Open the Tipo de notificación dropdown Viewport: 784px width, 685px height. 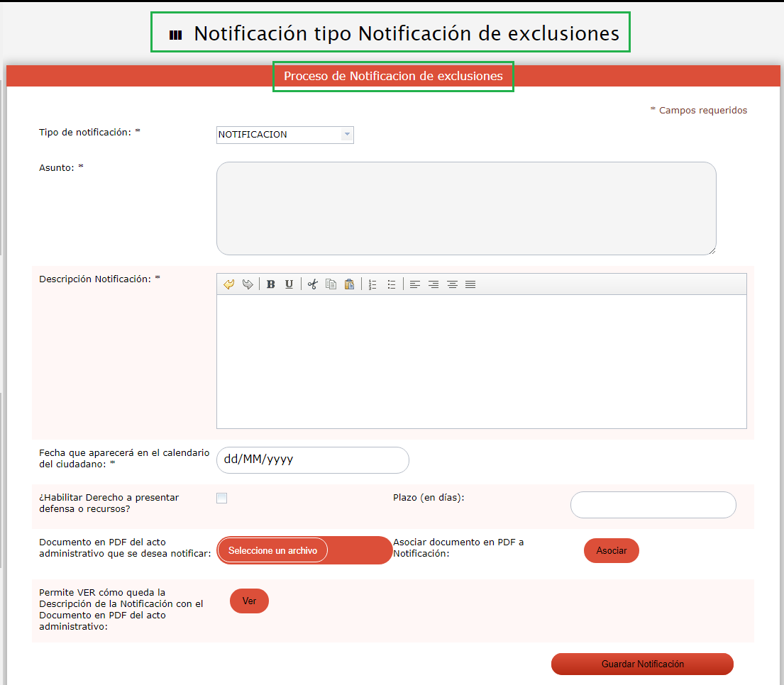click(285, 135)
